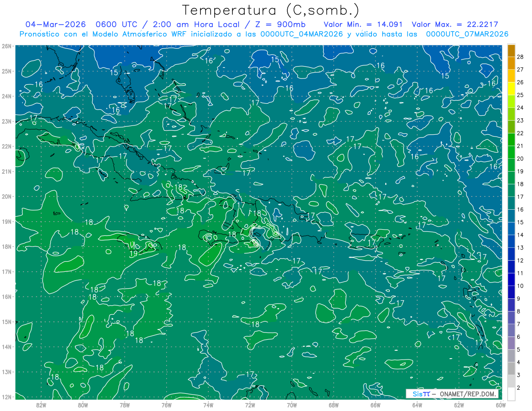532x411 pixels.
Task: Pick the yellow legend band between 25 and 26
Action: [511, 89]
